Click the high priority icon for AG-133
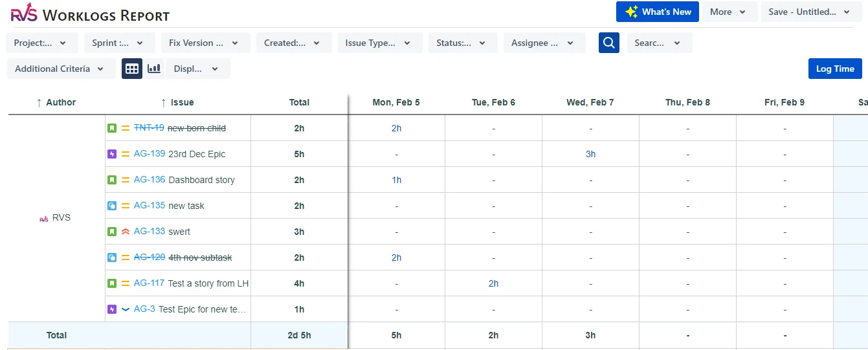The width and height of the screenshot is (868, 350). coord(126,232)
